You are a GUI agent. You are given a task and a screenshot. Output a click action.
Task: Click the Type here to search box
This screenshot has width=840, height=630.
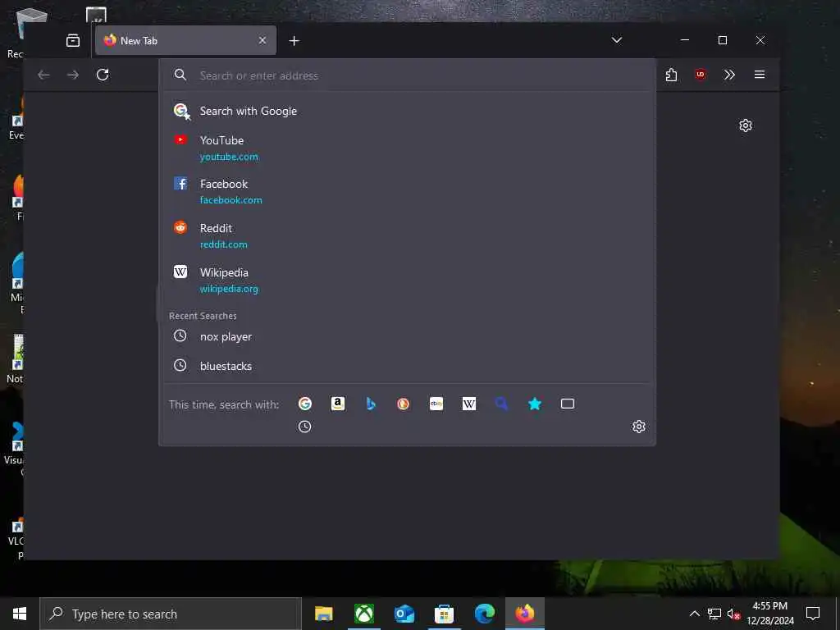(171, 614)
